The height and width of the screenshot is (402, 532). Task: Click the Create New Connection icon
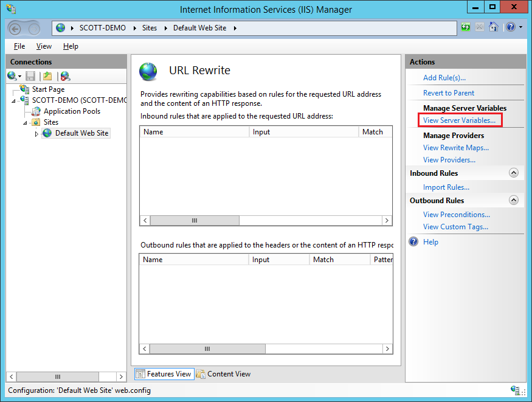(12, 76)
